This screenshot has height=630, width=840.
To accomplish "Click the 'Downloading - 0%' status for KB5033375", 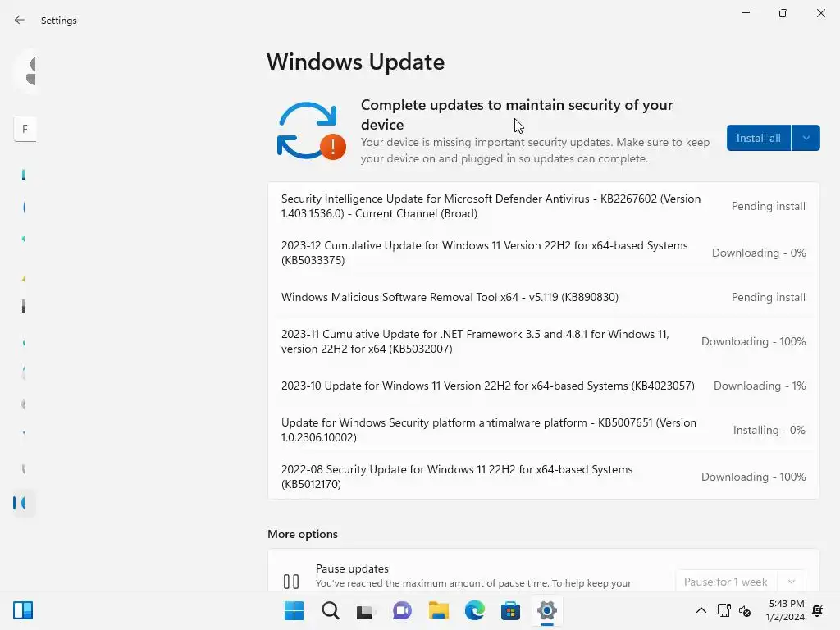I will [x=759, y=253].
